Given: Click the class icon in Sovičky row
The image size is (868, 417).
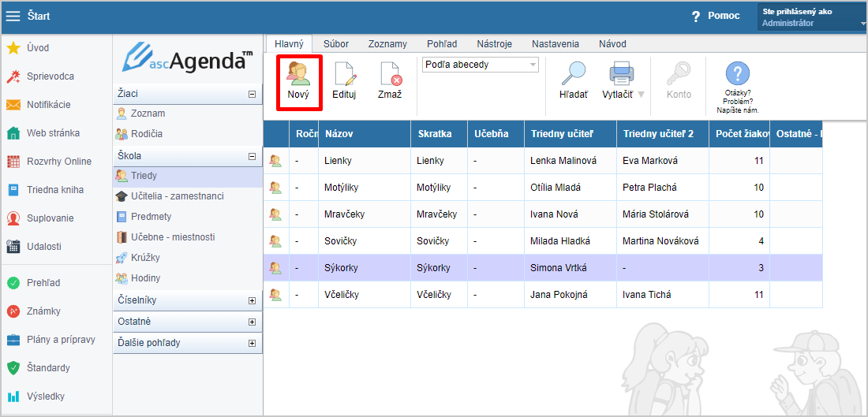Looking at the screenshot, I should pos(275,241).
